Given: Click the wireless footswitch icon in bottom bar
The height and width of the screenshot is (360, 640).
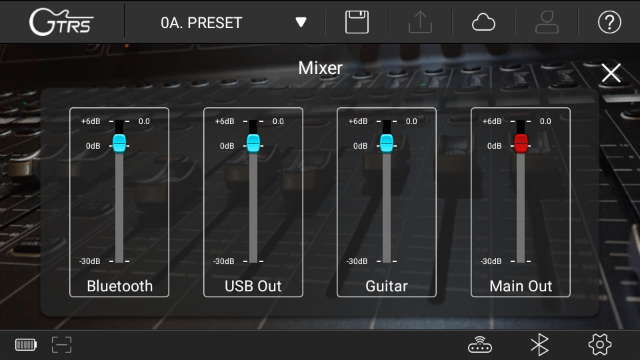Looking at the screenshot, I should [480, 345].
